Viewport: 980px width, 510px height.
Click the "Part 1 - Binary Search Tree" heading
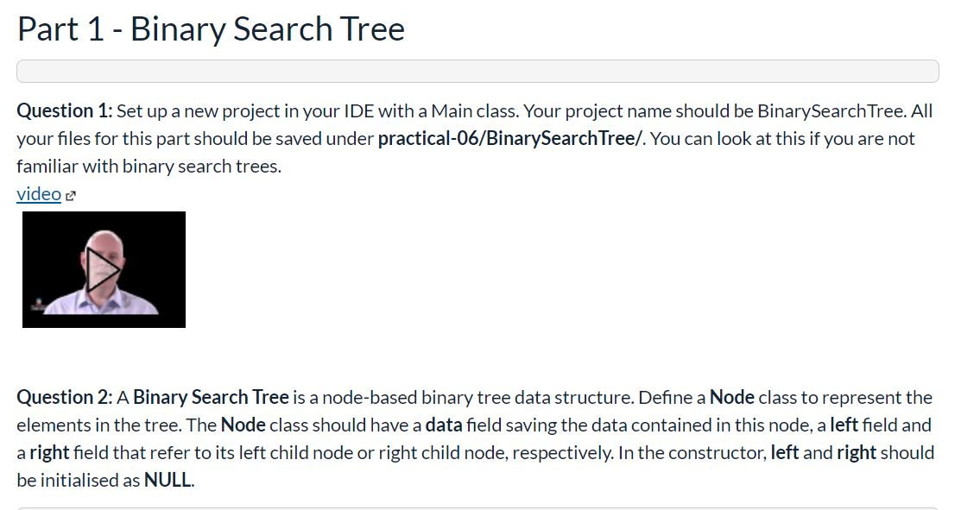tap(210, 28)
